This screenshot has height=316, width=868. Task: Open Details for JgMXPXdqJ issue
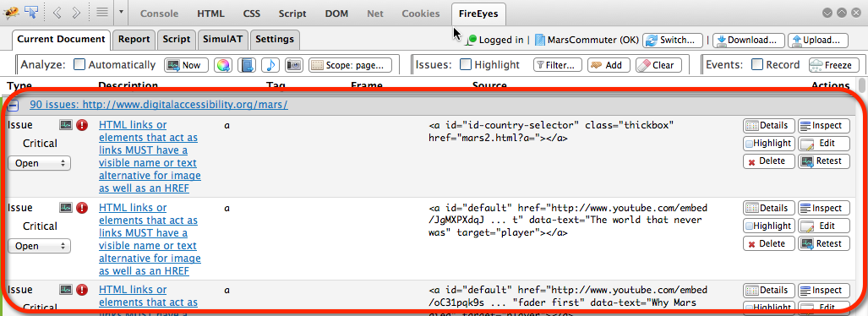[x=769, y=208]
